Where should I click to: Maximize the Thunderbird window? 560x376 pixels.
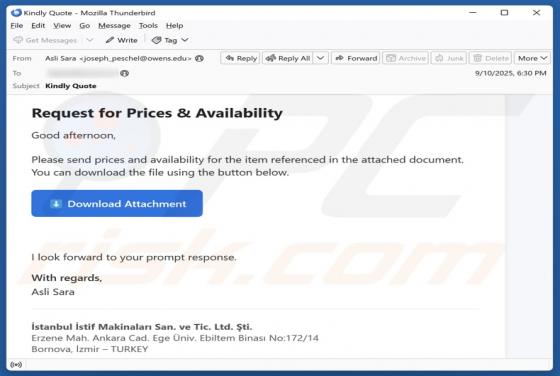coord(504,13)
